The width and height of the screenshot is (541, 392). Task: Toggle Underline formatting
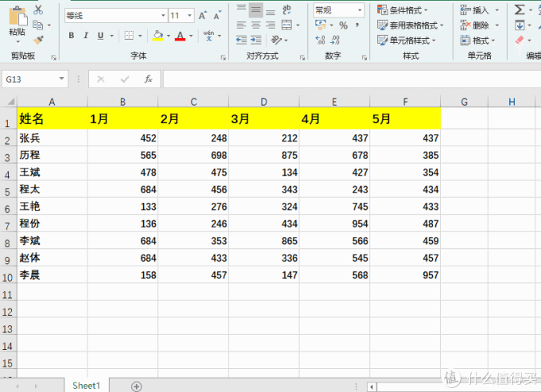[x=100, y=36]
